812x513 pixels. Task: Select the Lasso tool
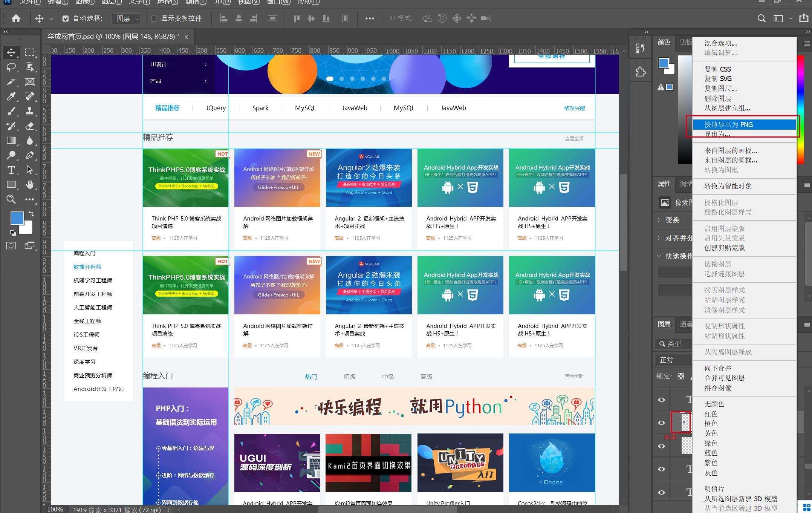tap(11, 67)
